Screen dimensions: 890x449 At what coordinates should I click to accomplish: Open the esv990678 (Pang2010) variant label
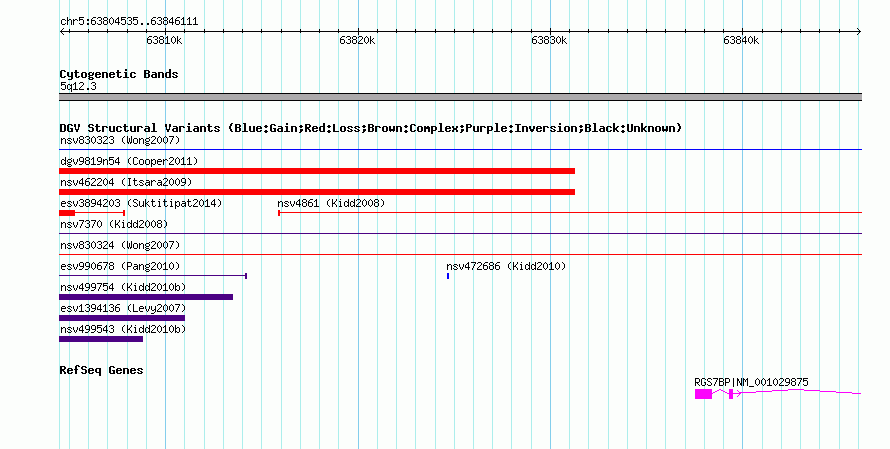120,266
